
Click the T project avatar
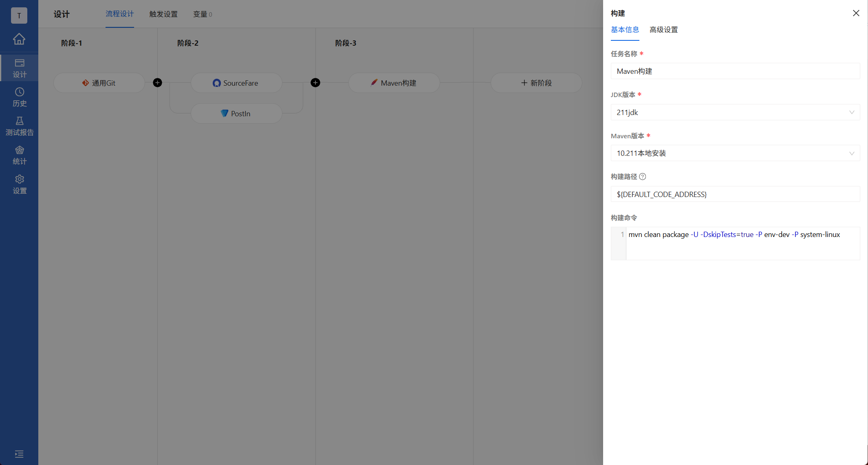(19, 15)
